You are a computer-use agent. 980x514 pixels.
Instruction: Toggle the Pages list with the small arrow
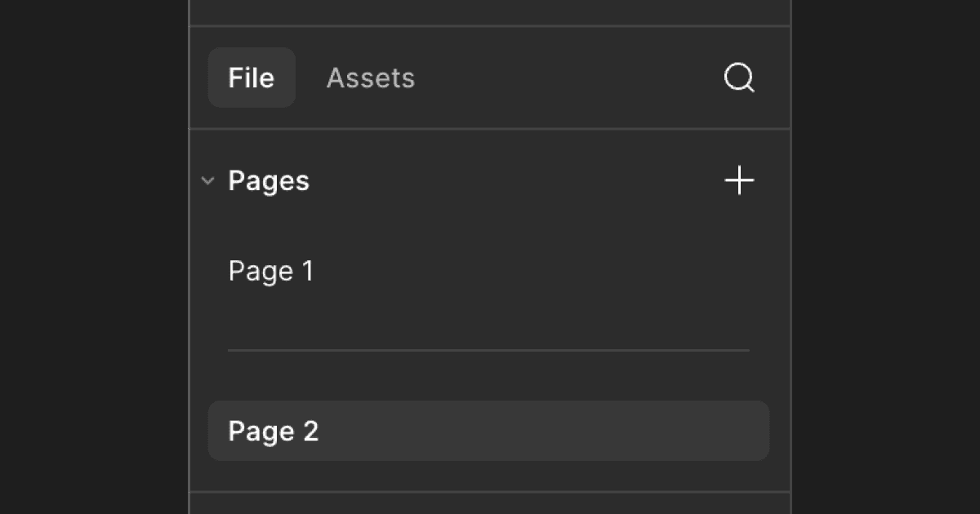click(207, 180)
